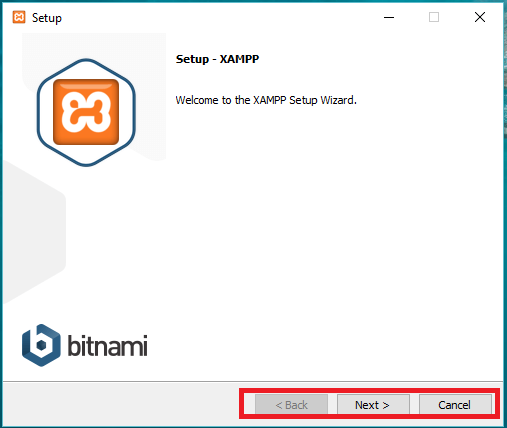The width and height of the screenshot is (507, 428).
Task: Click the blank white area below the welcome text
Action: (333, 233)
